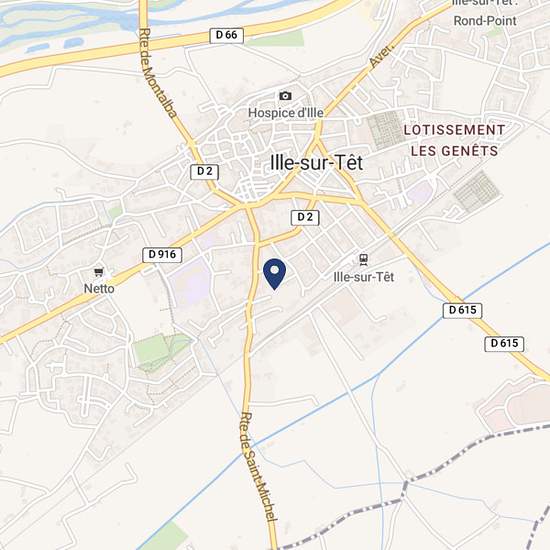Select the upper D 615 road shield
The image size is (550, 550).
462,310
